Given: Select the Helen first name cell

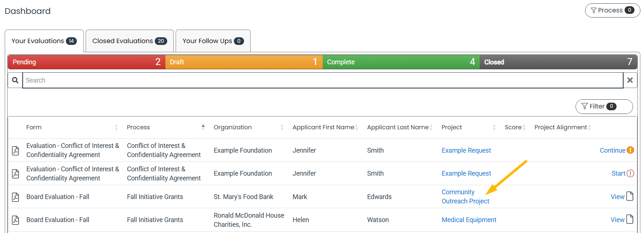Looking at the screenshot, I should pyautogui.click(x=301, y=220).
